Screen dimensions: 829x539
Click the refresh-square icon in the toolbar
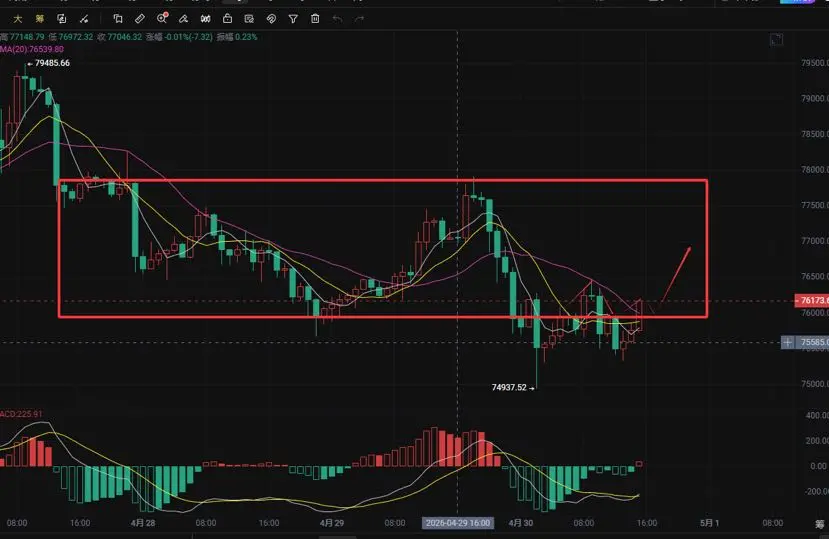tap(62, 19)
